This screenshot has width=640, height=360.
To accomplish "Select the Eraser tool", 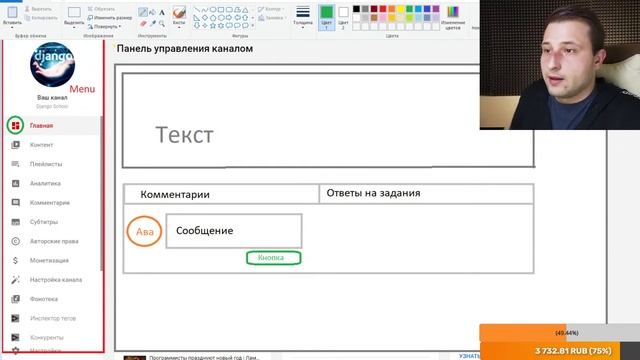I will [x=143, y=24].
